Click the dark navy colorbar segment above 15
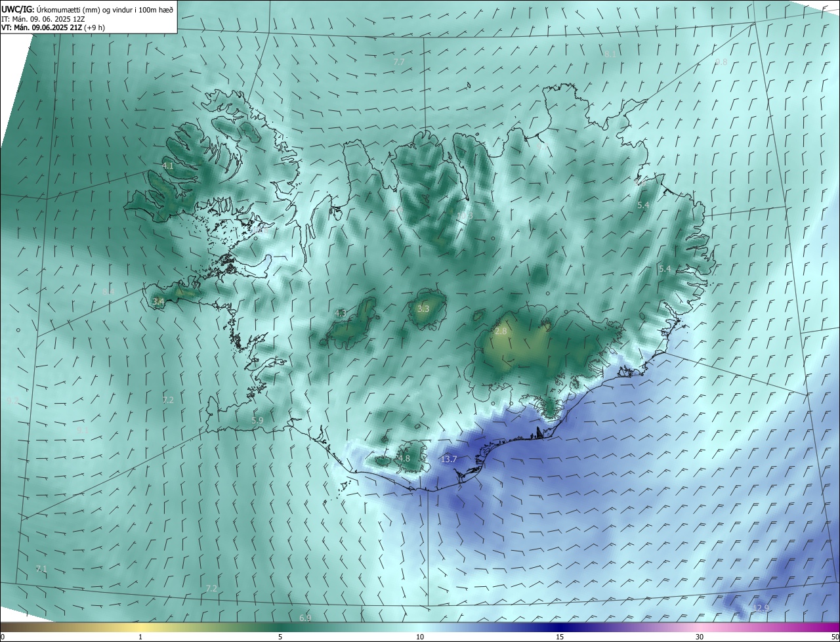This screenshot has height=642, width=840. pos(560,627)
